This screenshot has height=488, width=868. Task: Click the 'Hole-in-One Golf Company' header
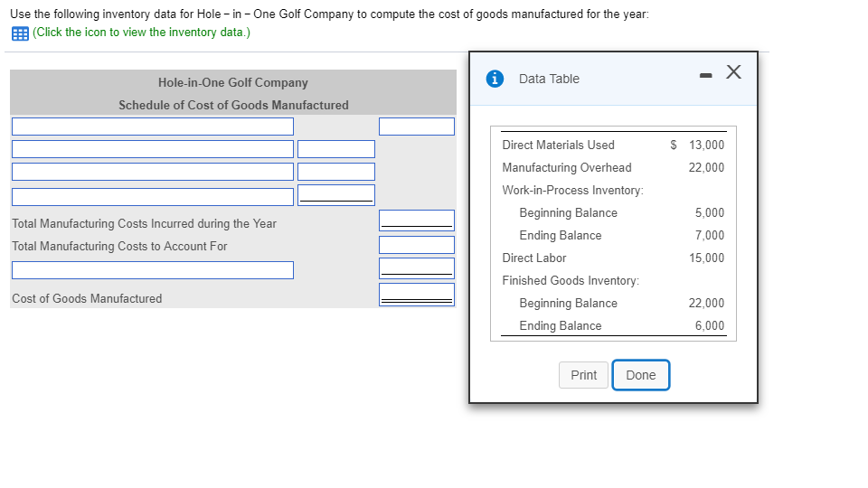(233, 83)
